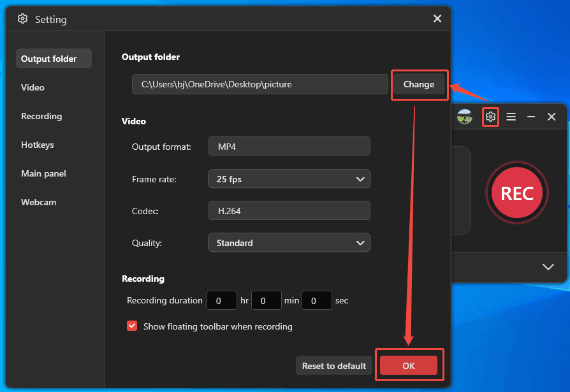Confirm settings by clicking OK
The height and width of the screenshot is (392, 570).
click(409, 365)
